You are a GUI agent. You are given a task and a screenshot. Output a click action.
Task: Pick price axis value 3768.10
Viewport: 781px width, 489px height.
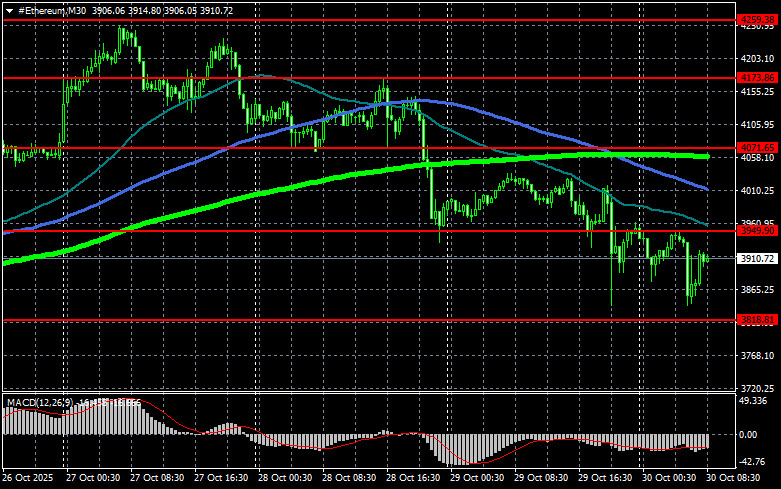tap(758, 356)
